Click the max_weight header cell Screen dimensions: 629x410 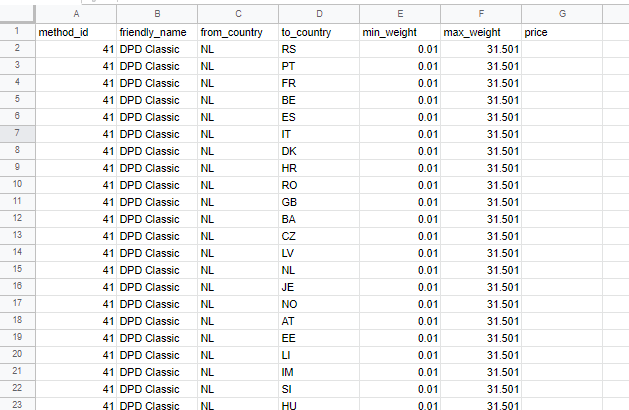(x=481, y=32)
